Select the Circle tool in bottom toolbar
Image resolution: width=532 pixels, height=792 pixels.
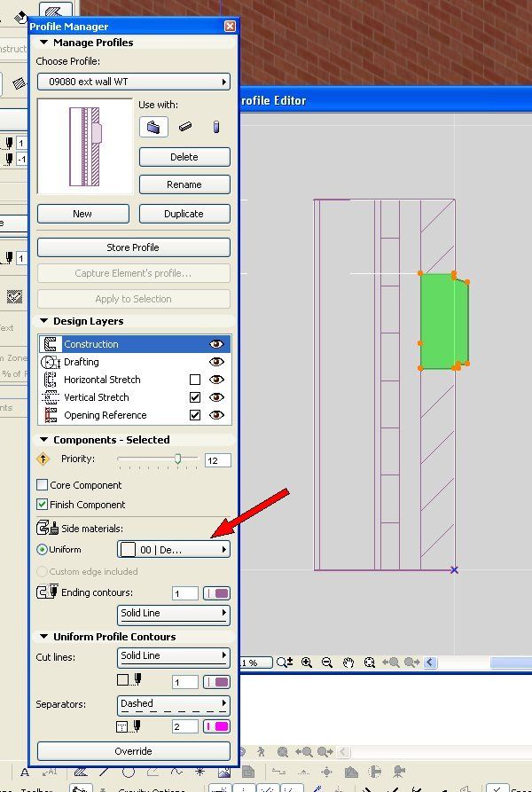[129, 772]
